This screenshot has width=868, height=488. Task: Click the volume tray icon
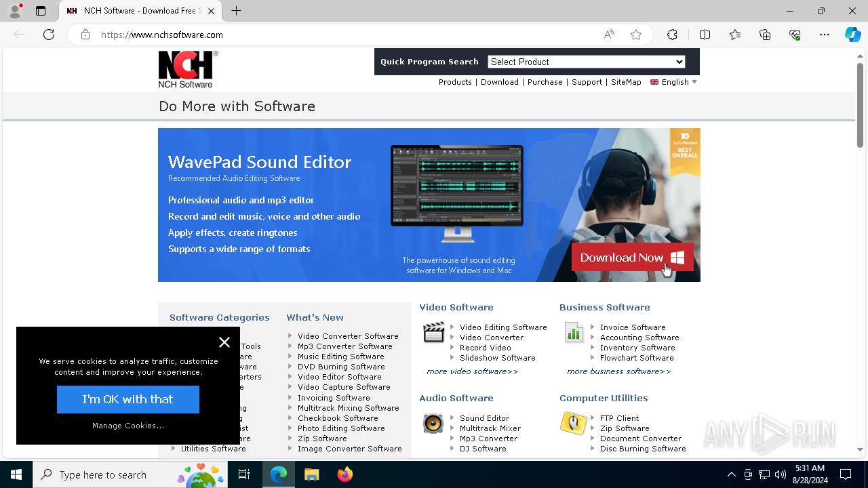point(780,474)
